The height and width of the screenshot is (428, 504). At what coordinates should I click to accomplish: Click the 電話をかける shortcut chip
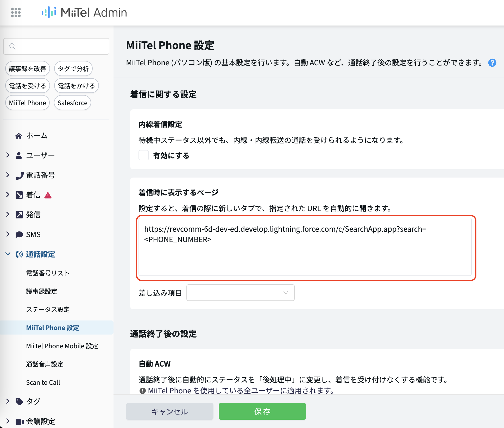[77, 86]
